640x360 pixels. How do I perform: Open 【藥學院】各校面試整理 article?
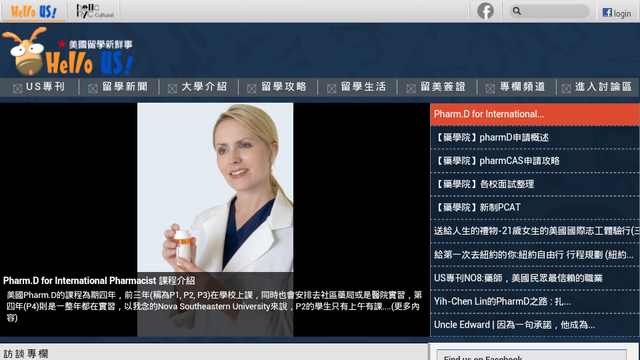coord(534,184)
